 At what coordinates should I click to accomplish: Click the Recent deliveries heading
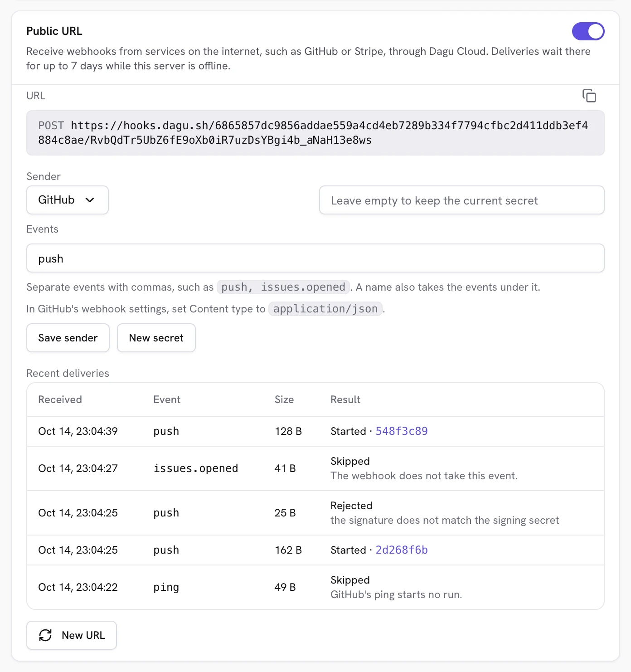coord(68,373)
